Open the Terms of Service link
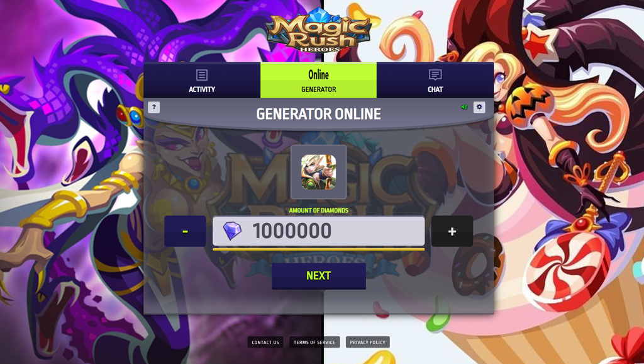The width and height of the screenshot is (644, 364). 314,342
